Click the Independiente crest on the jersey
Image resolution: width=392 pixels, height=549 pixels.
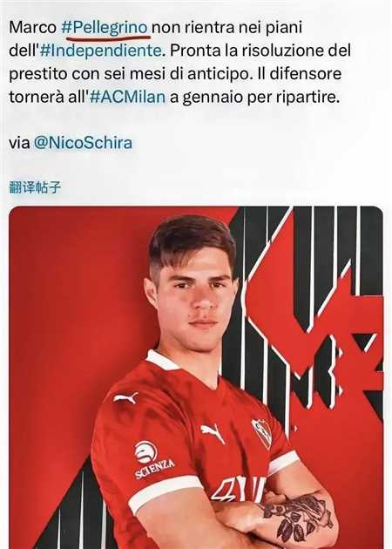coord(262,433)
